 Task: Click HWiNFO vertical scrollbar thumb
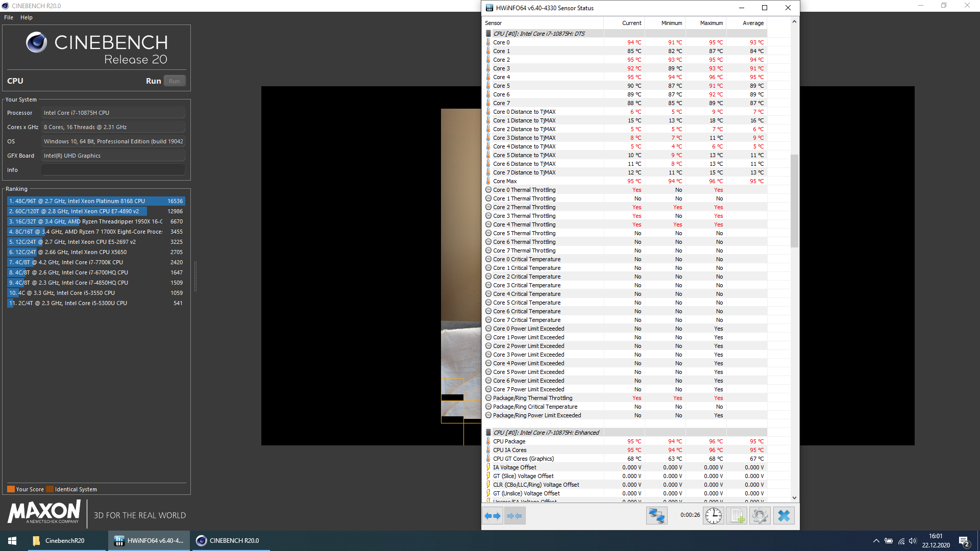click(x=794, y=201)
